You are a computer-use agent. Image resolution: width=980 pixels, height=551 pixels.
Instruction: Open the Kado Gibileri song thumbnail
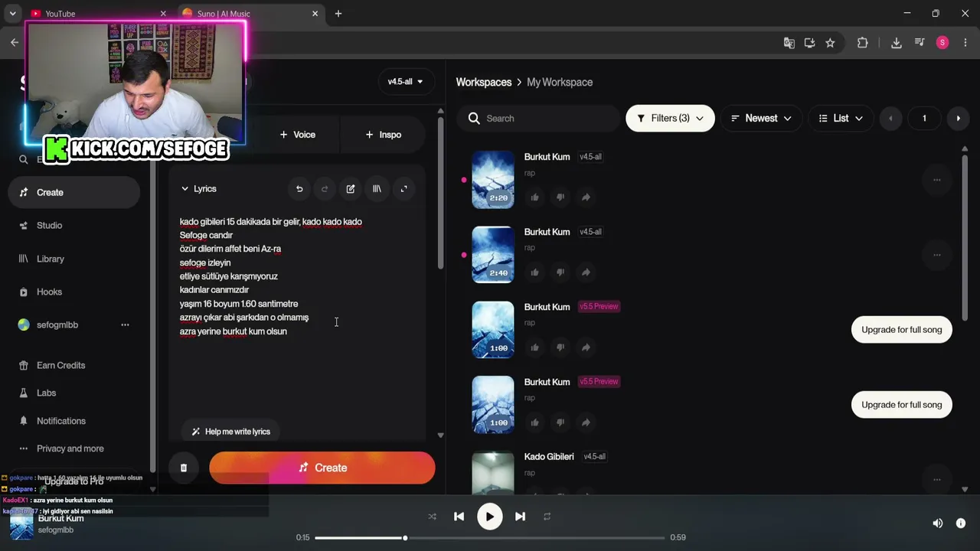[493, 473]
